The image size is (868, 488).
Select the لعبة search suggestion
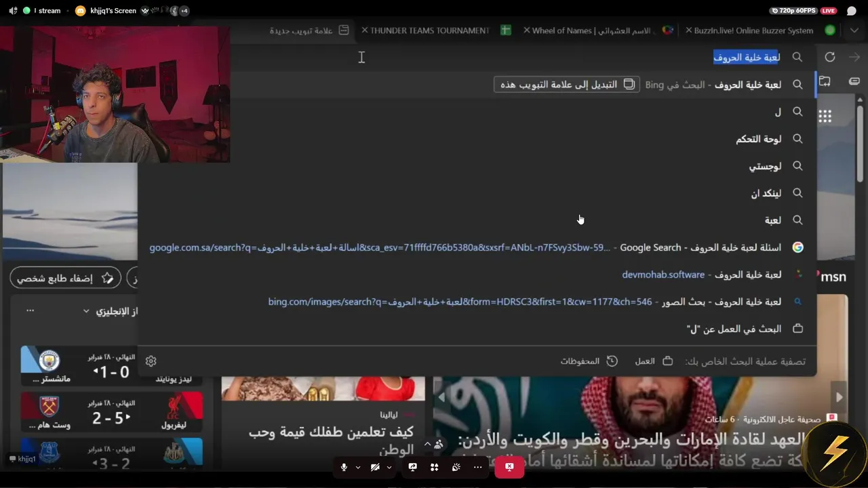tap(477, 220)
